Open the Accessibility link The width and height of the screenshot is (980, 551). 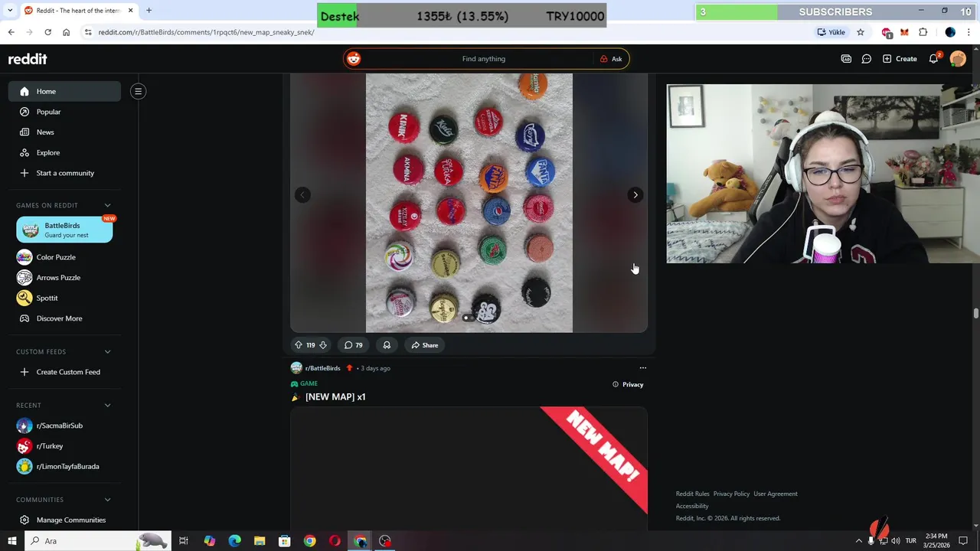(692, 506)
